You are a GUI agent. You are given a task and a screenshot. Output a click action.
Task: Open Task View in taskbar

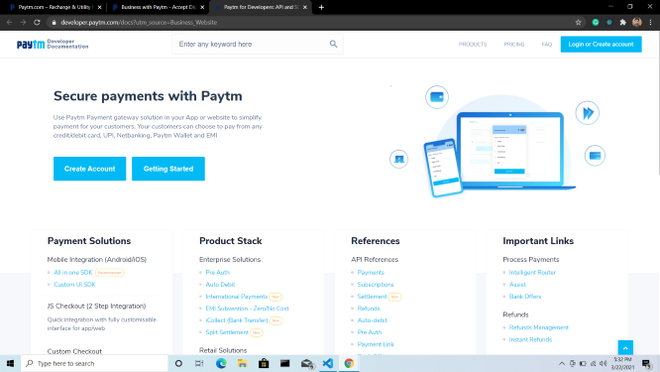(199, 363)
